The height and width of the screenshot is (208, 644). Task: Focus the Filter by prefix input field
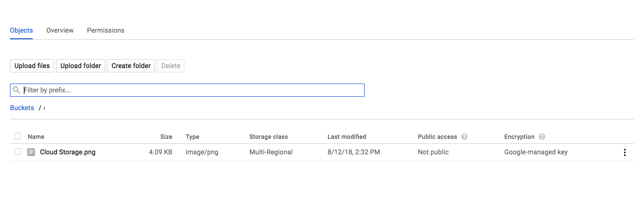191,90
